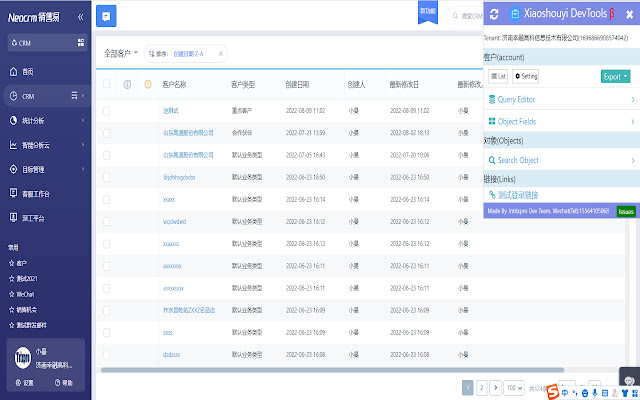
Task: Click the 中 language toggle in IME toolbar
Action: pyautogui.click(x=564, y=393)
